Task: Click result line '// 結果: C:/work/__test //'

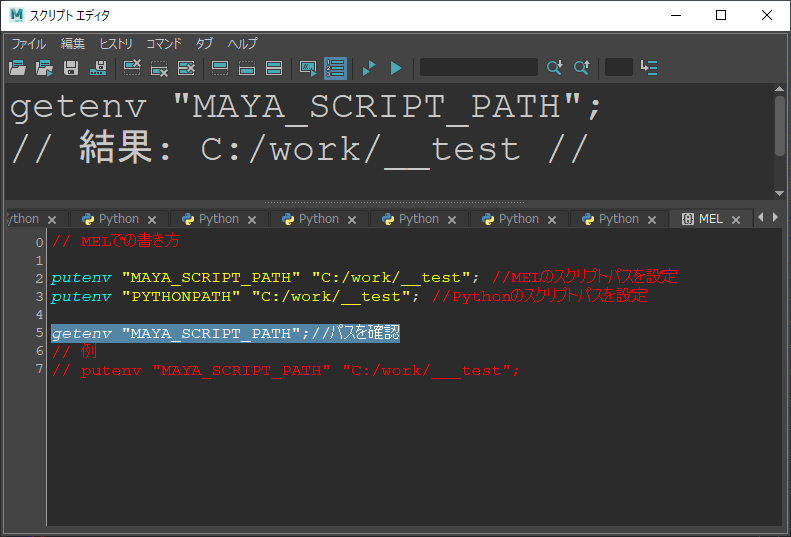Action: (x=300, y=149)
